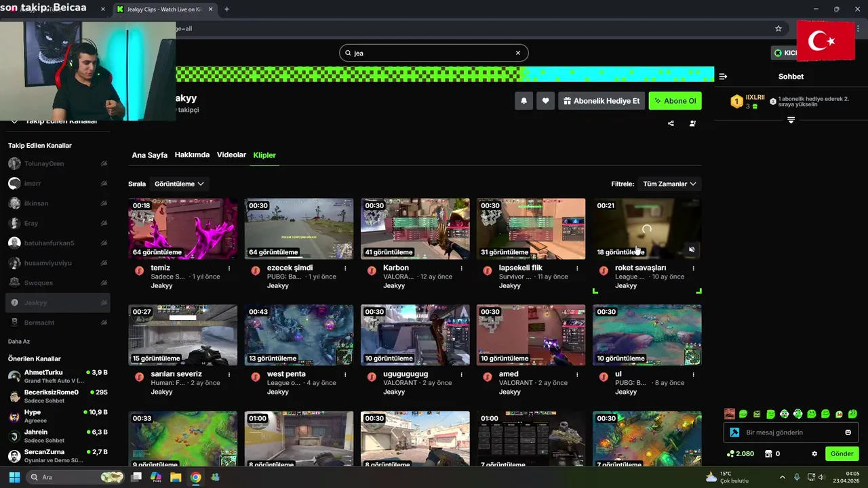The image size is (868, 488).
Task: Click the search field containing jea
Action: 434,53
